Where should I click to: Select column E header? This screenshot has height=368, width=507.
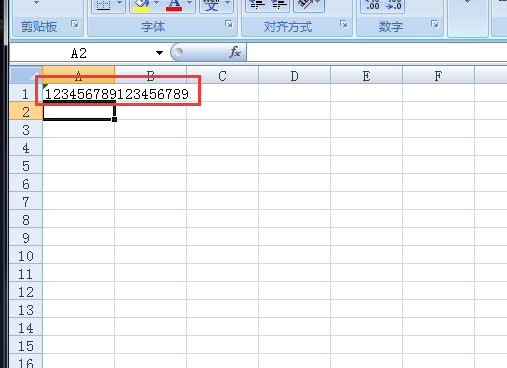(366, 75)
